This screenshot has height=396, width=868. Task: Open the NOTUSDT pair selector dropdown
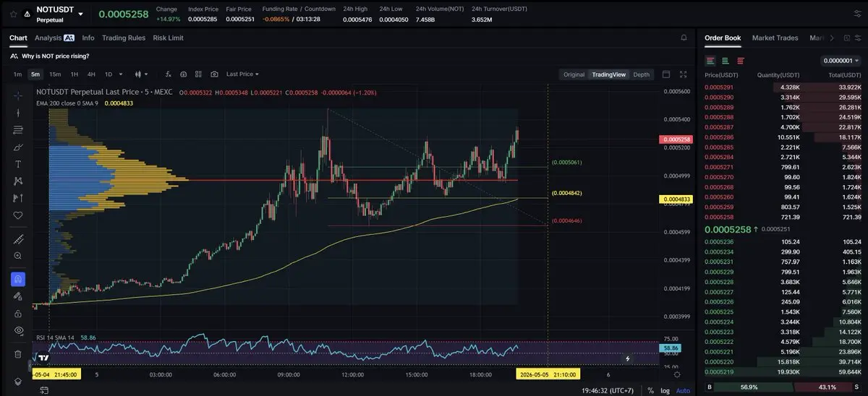click(x=80, y=14)
